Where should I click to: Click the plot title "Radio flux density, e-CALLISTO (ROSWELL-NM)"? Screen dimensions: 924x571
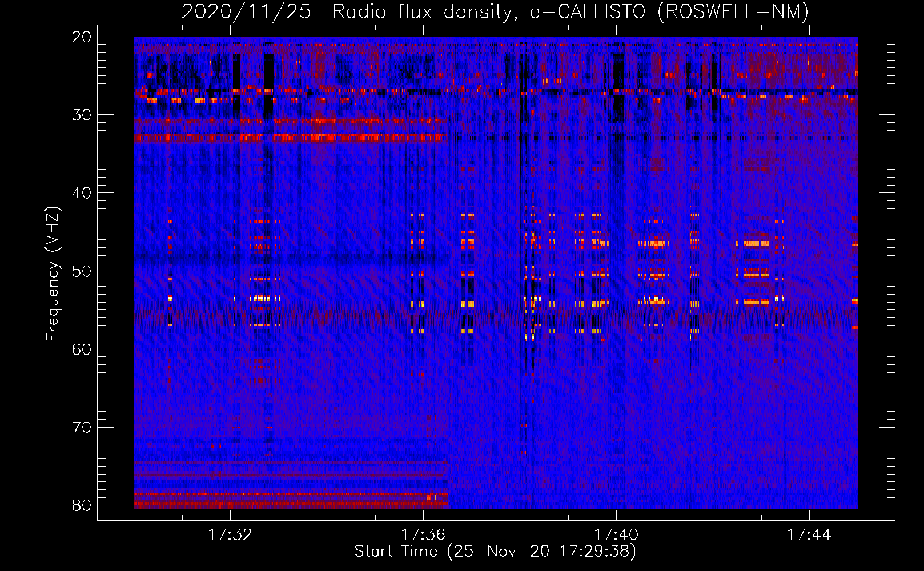(x=571, y=12)
